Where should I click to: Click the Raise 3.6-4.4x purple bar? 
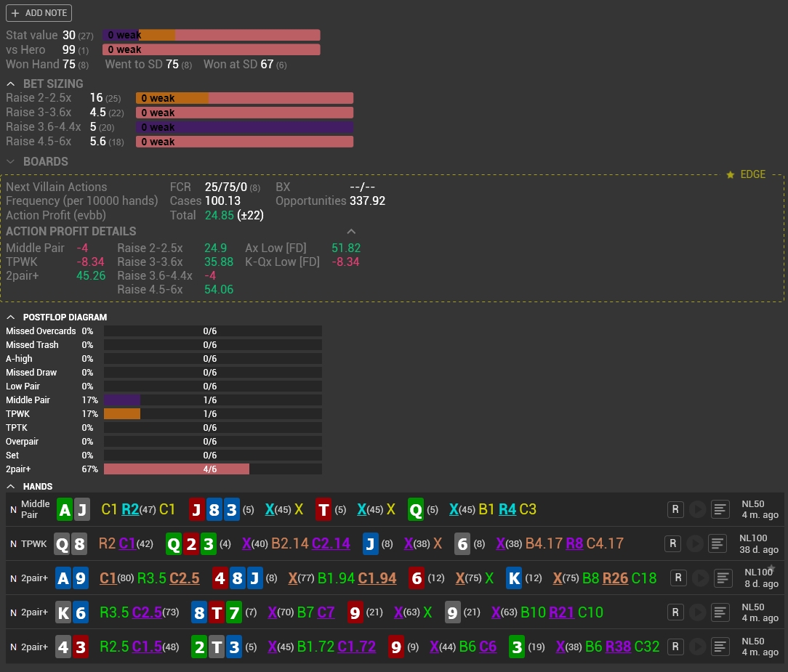click(244, 127)
